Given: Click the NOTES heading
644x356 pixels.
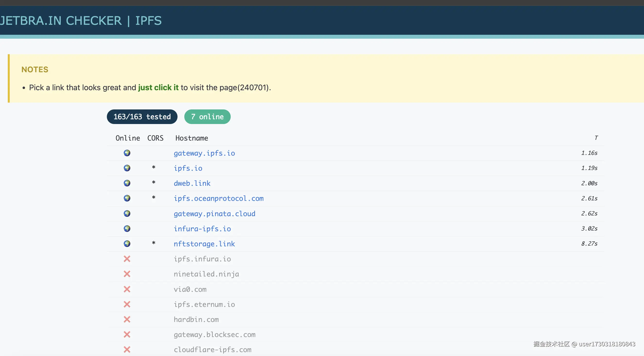Looking at the screenshot, I should tap(35, 69).
